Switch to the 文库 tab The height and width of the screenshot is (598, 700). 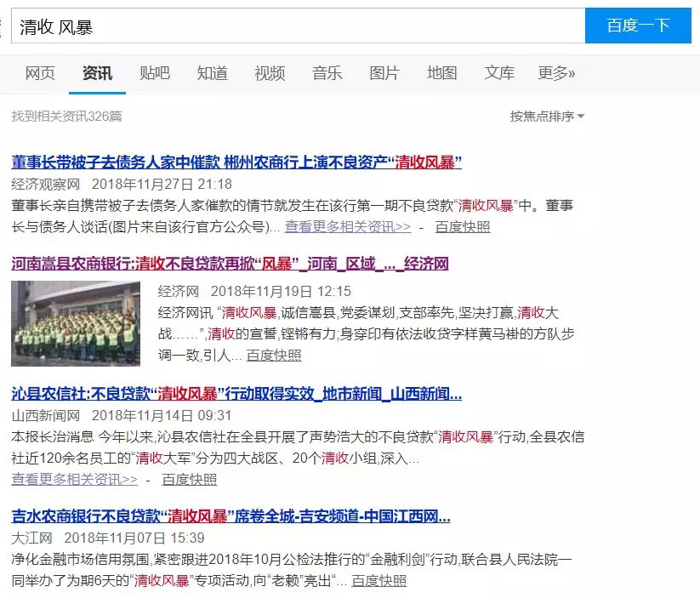(x=499, y=73)
